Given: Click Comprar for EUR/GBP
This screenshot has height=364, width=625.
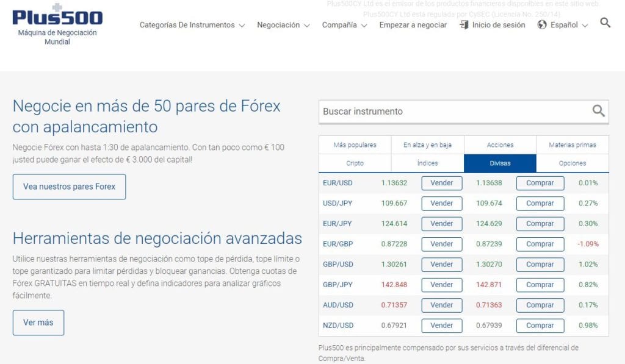Looking at the screenshot, I should pyautogui.click(x=540, y=244).
